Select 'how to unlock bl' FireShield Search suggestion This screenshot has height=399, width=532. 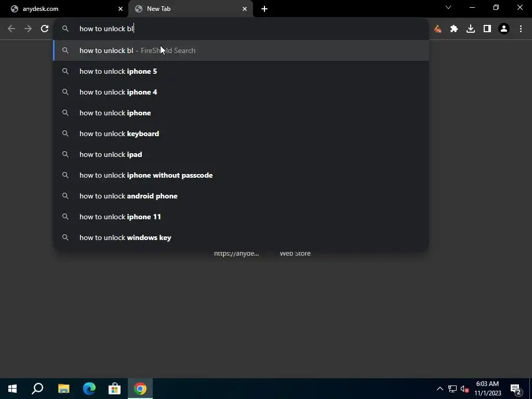click(x=241, y=50)
